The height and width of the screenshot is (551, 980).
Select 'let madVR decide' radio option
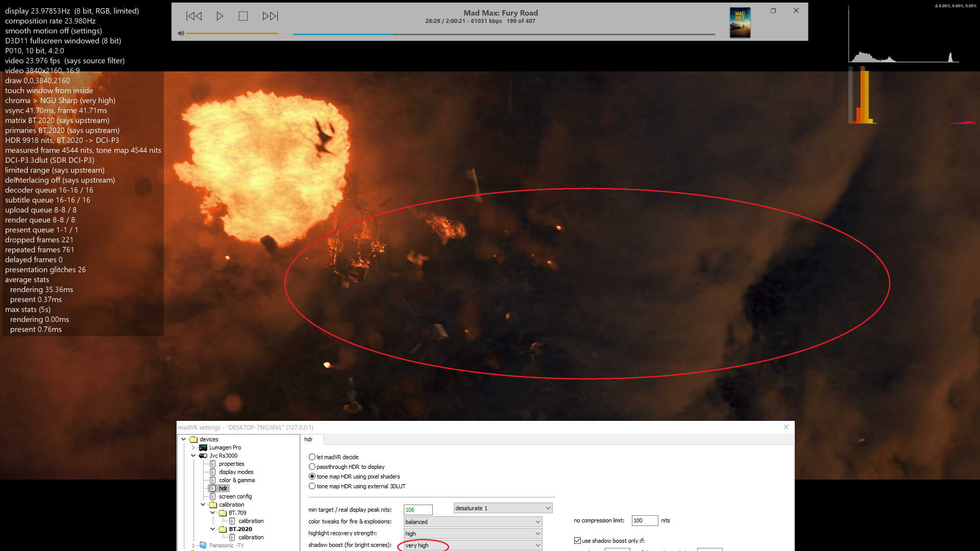tap(312, 457)
